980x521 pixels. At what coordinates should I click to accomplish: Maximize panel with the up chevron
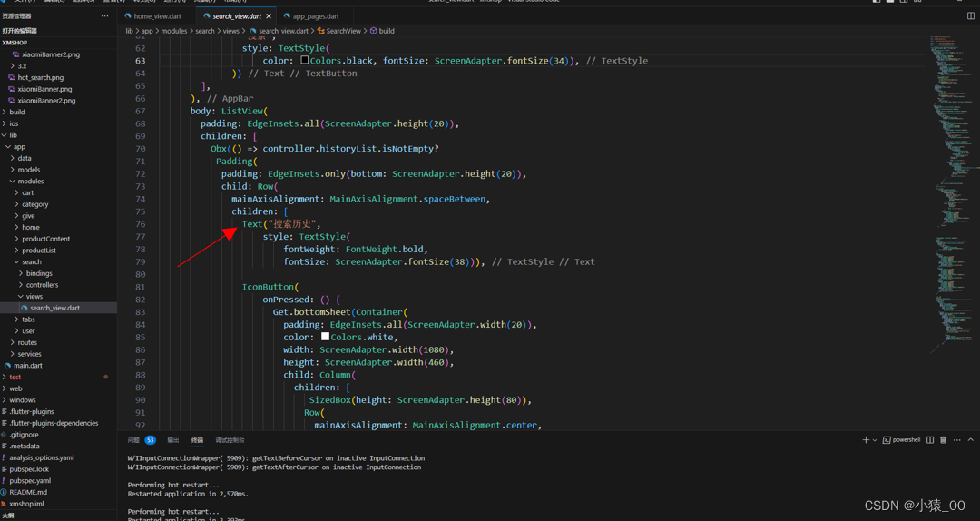coord(971,440)
